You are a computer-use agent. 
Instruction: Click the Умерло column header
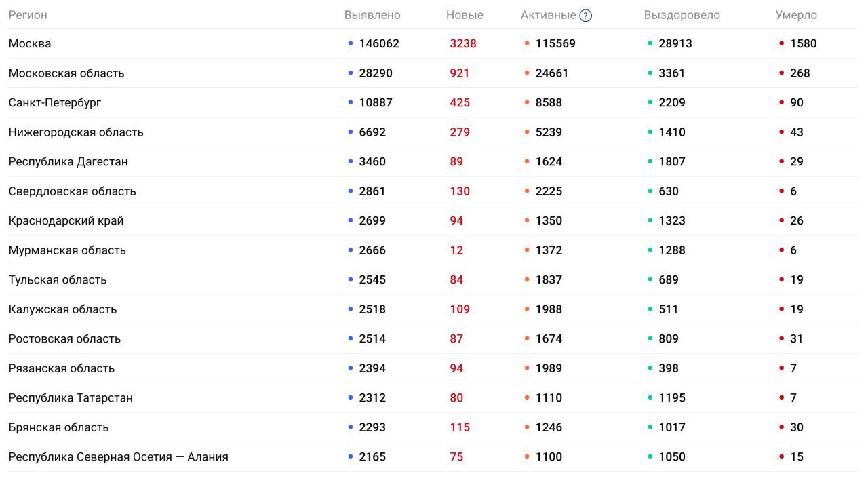(x=796, y=15)
